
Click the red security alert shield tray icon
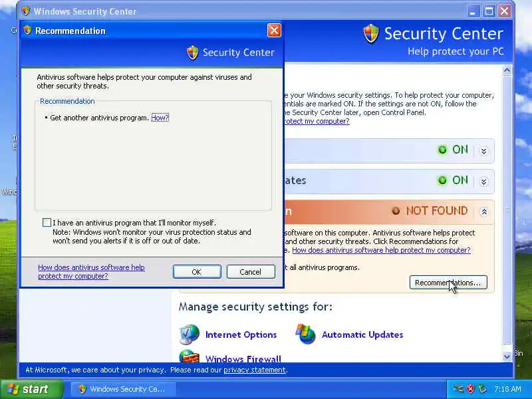(470, 389)
